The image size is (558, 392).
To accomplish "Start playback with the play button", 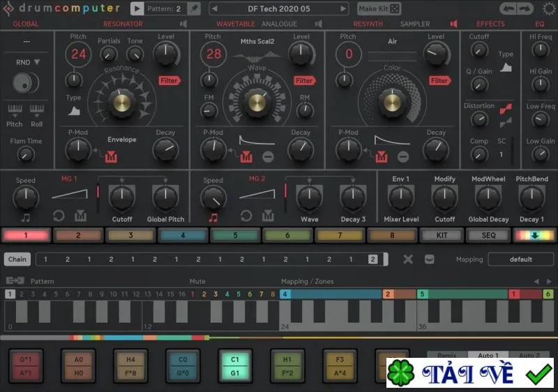I will coord(137,8).
